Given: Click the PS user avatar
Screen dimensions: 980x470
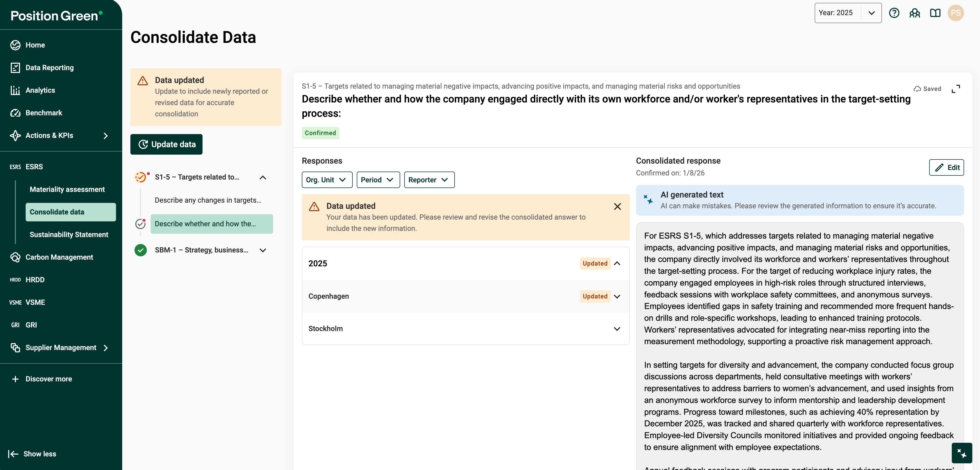Looking at the screenshot, I should pyautogui.click(x=955, y=13).
